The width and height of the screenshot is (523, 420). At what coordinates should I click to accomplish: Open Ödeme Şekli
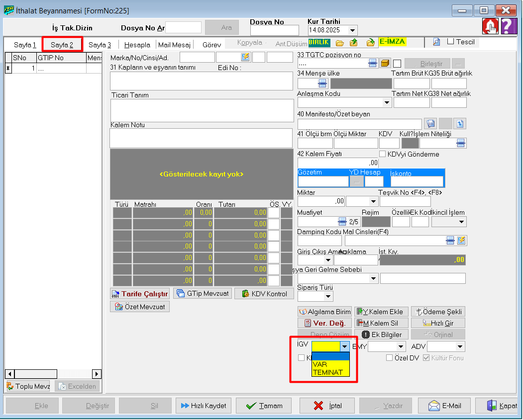438,312
